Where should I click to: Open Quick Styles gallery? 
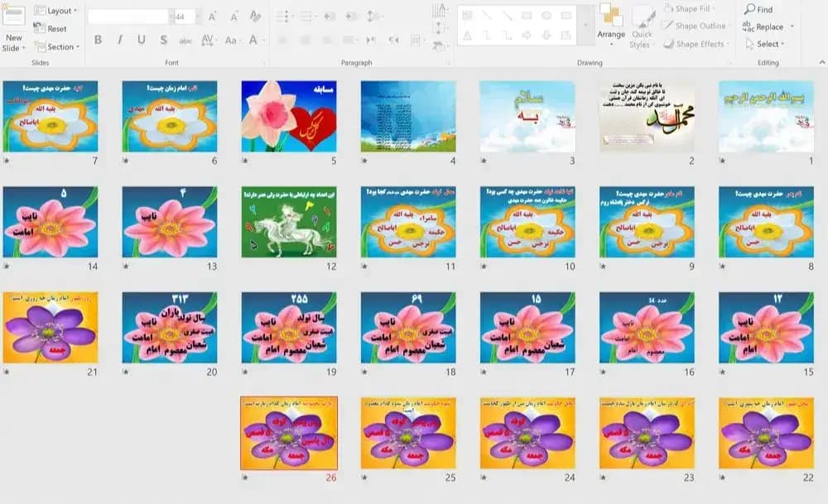pyautogui.click(x=641, y=27)
